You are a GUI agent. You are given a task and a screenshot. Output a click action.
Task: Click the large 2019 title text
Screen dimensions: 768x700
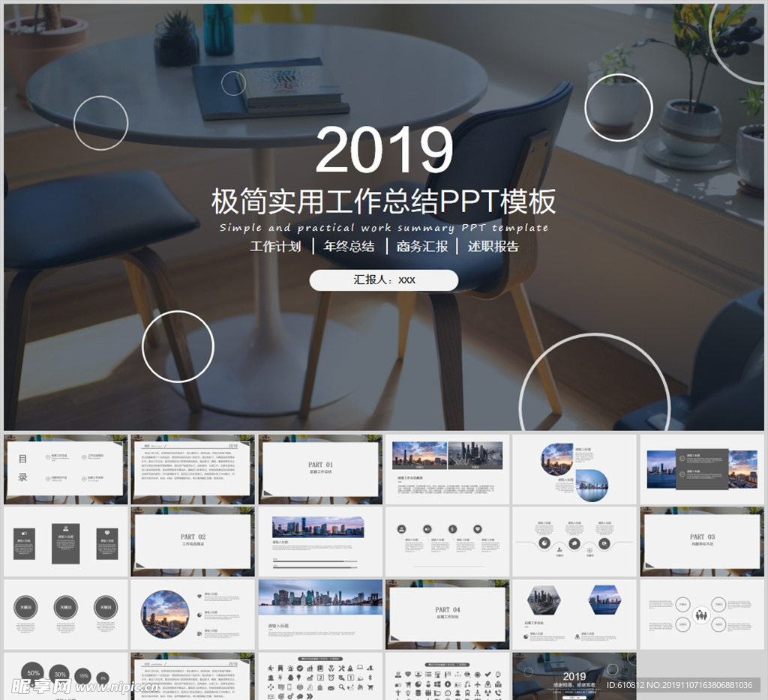(385, 150)
